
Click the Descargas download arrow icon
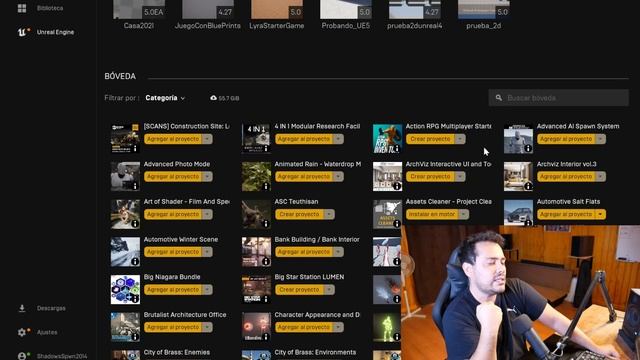pyautogui.click(x=22, y=308)
